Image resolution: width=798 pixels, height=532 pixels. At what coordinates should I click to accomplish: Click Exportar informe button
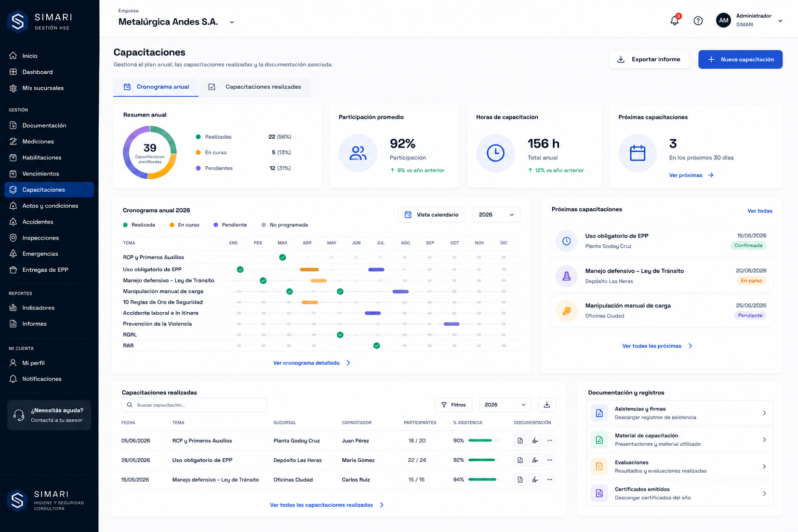pos(648,59)
